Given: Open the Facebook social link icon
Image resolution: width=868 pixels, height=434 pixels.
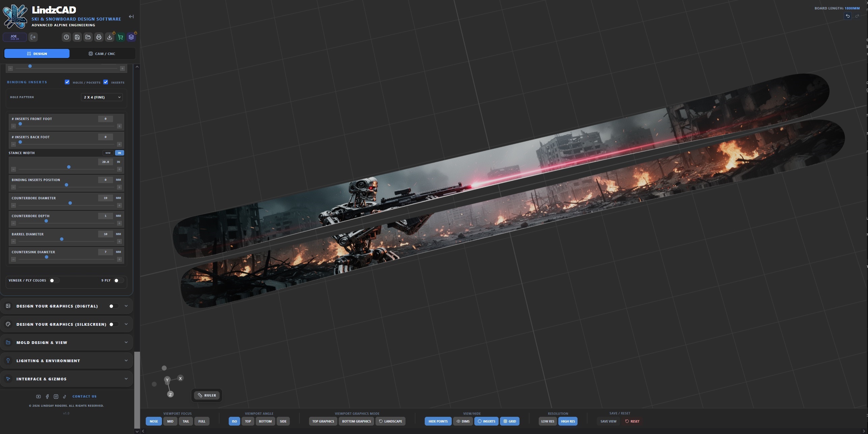Looking at the screenshot, I should click(47, 397).
